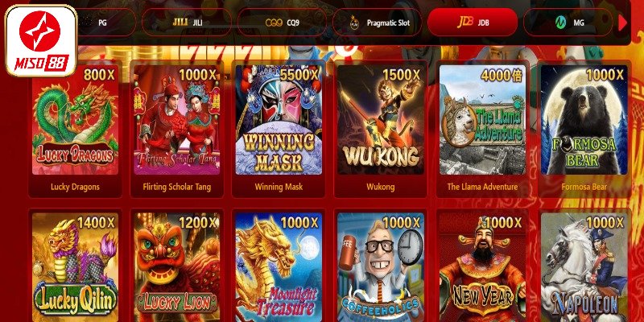644x322 pixels.
Task: Select the JDB provider tab
Action: tap(473, 23)
